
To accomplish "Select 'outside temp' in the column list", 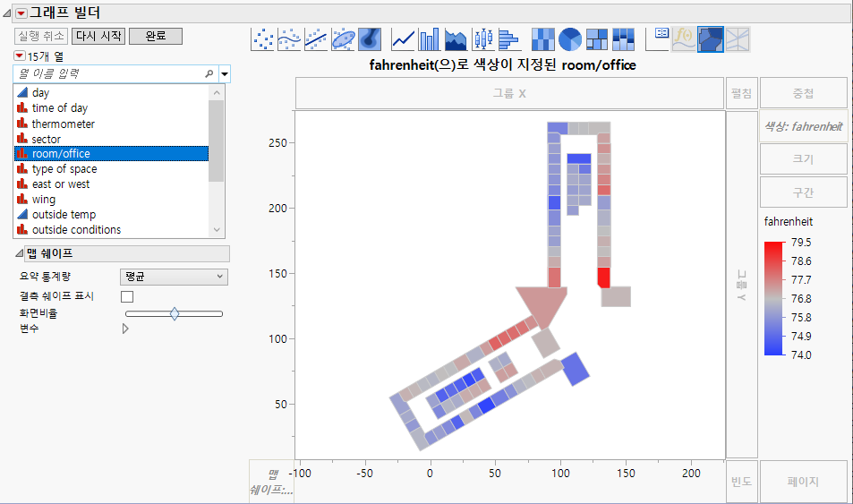I will pos(64,215).
